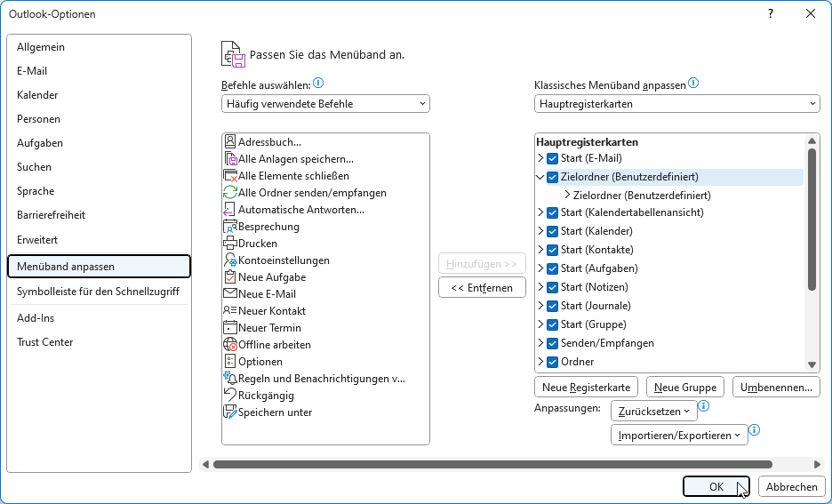Select the Automatische Antworten icon
The height and width of the screenshot is (504, 832).
[x=229, y=210]
